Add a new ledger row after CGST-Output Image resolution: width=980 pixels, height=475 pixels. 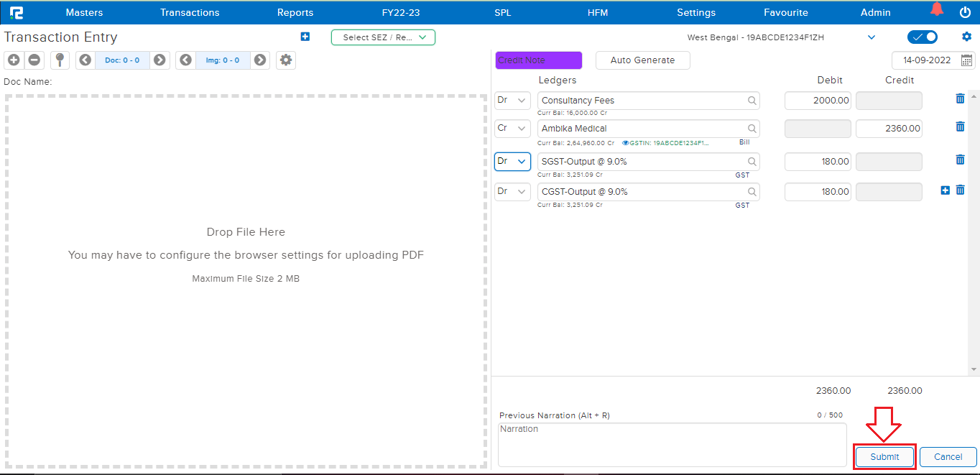click(945, 190)
